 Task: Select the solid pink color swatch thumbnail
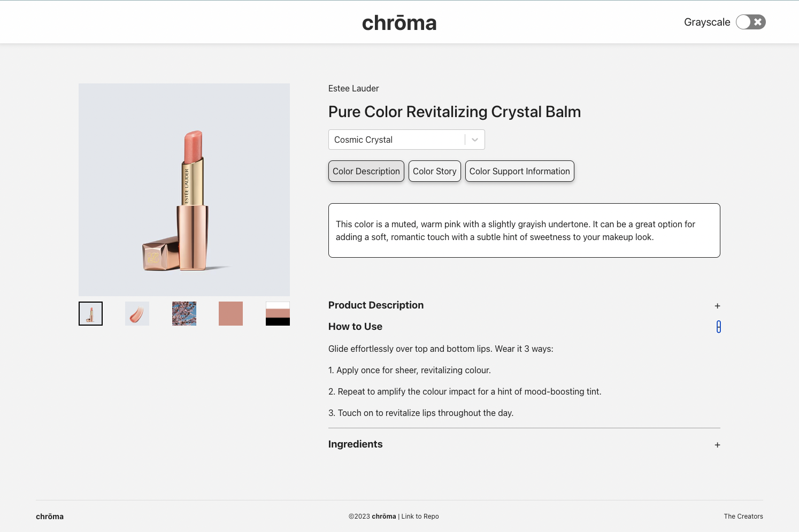(231, 313)
